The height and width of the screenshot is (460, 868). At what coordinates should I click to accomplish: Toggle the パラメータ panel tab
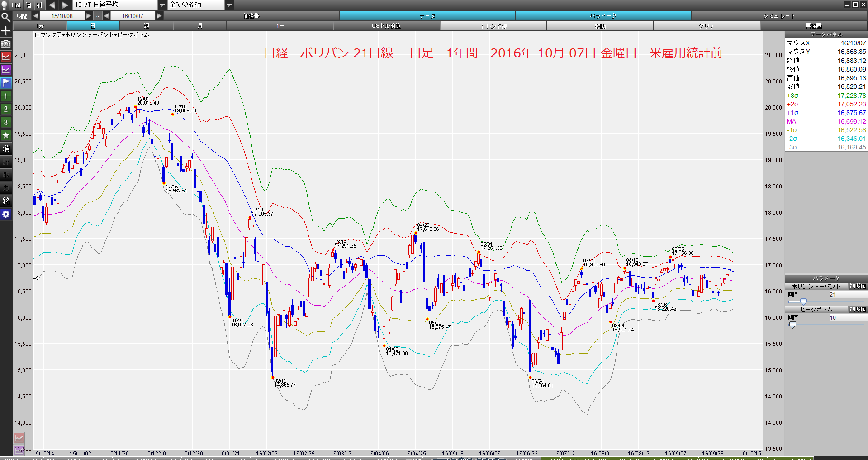(x=603, y=16)
